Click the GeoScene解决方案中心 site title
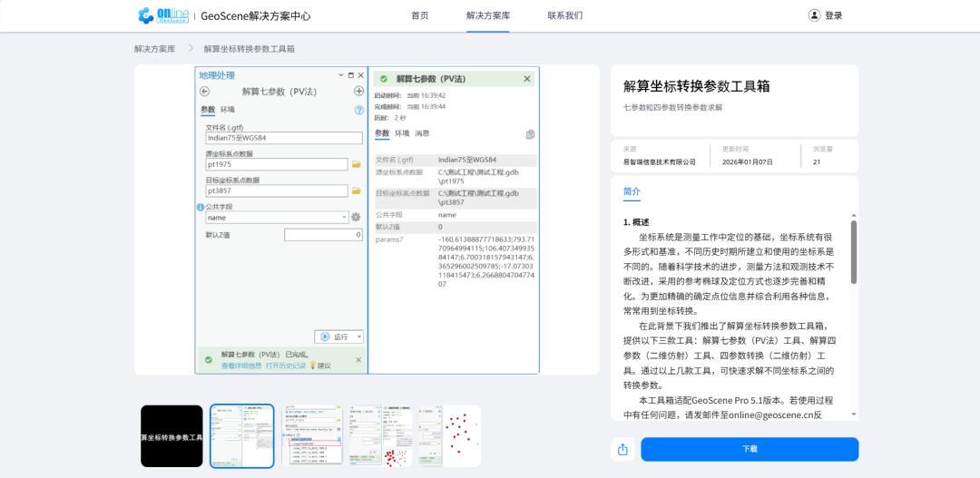Viewport: 980px width, 478px height. click(256, 16)
